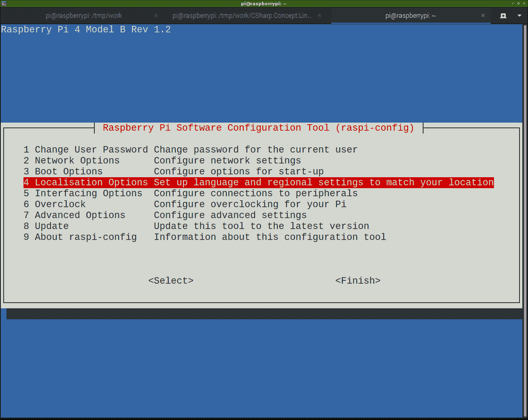This screenshot has height=420, width=528.
Task: Click 'Configure network settings' description
Action: [227, 161]
